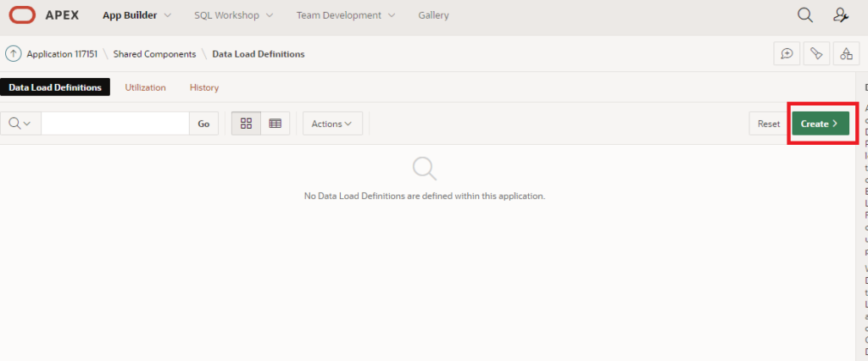Switch to the History tab

click(204, 87)
